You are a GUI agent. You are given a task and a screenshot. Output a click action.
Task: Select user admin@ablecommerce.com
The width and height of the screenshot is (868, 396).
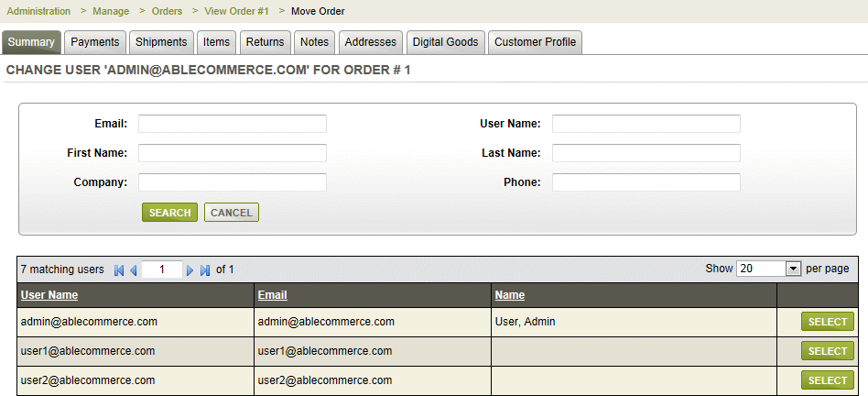click(828, 322)
